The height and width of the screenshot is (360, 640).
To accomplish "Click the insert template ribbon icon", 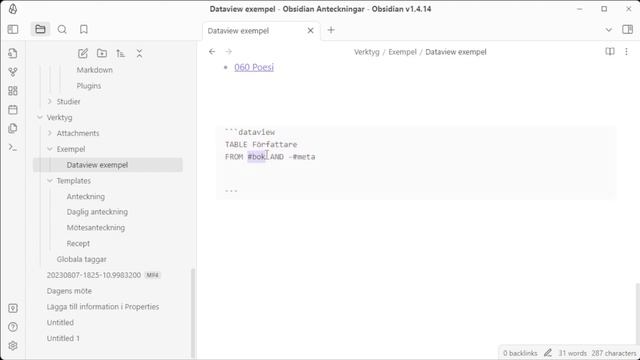I will click(13, 128).
